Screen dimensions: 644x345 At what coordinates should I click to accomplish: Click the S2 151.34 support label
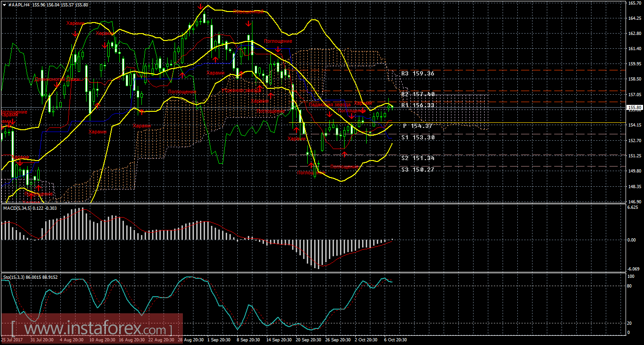tap(418, 158)
